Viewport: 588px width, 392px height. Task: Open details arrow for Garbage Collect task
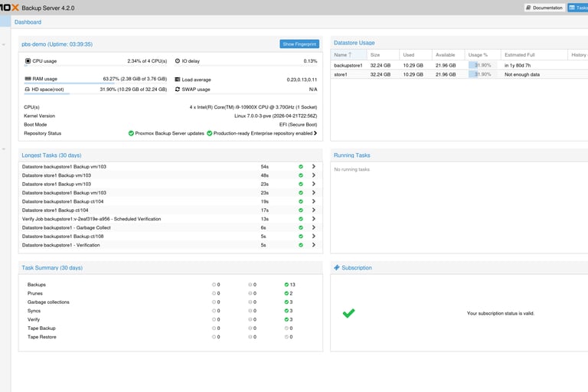tap(313, 227)
